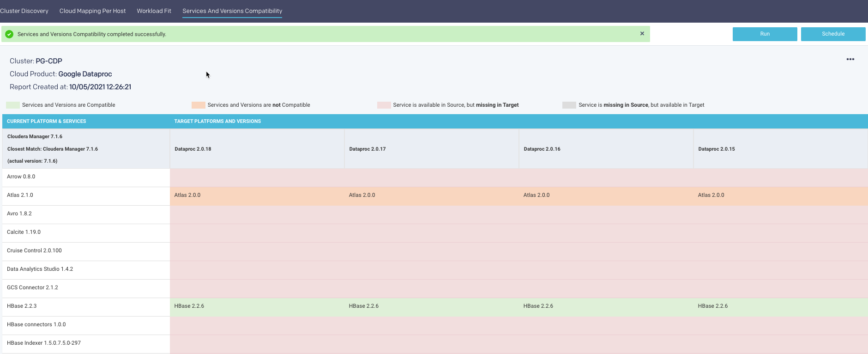Click the Google Dataproc cloud product label
The image size is (868, 354).
tap(85, 74)
